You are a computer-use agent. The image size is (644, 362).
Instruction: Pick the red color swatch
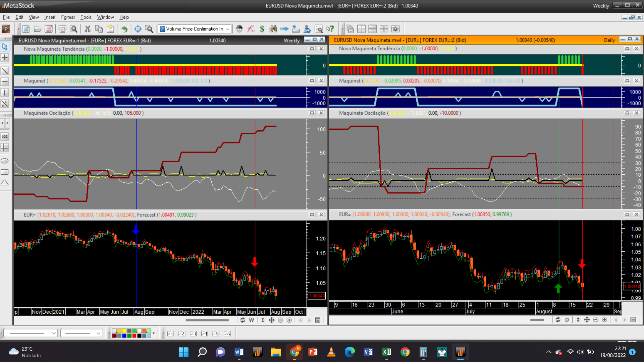[x=134, y=336]
